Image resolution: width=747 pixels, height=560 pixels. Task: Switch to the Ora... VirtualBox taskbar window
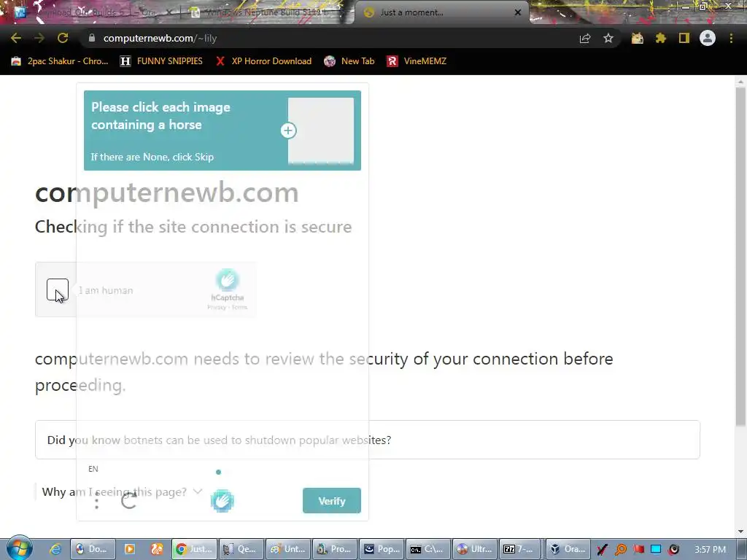pyautogui.click(x=568, y=549)
